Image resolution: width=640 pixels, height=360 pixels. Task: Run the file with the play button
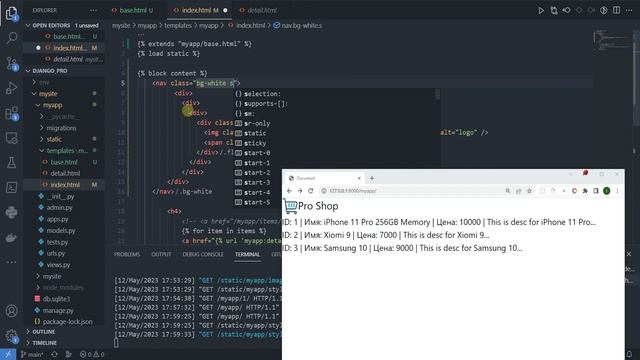pos(541,10)
